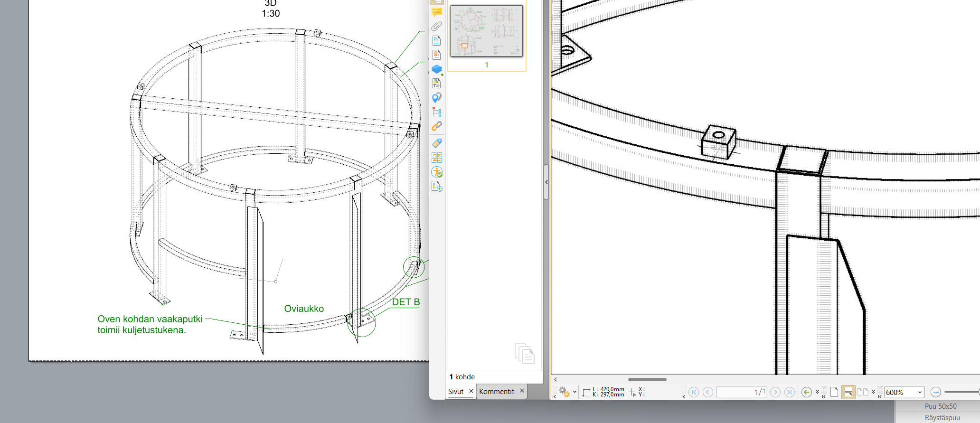Open the Comments panel via the yellow note icon

click(x=437, y=12)
